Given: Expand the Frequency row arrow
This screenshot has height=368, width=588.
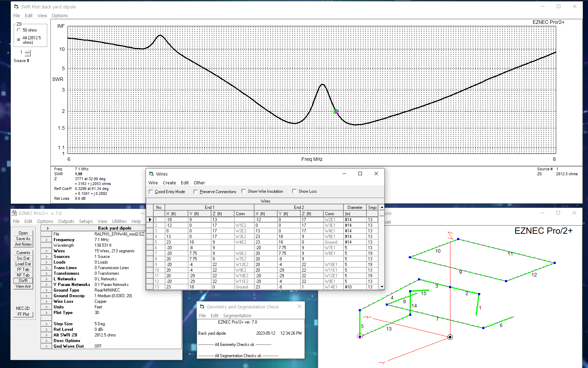Looking at the screenshot, I should (47, 240).
